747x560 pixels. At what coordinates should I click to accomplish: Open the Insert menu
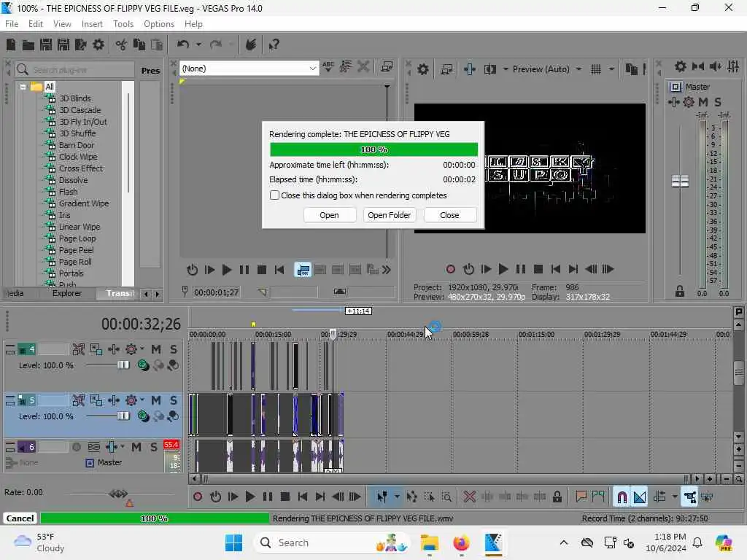91,24
